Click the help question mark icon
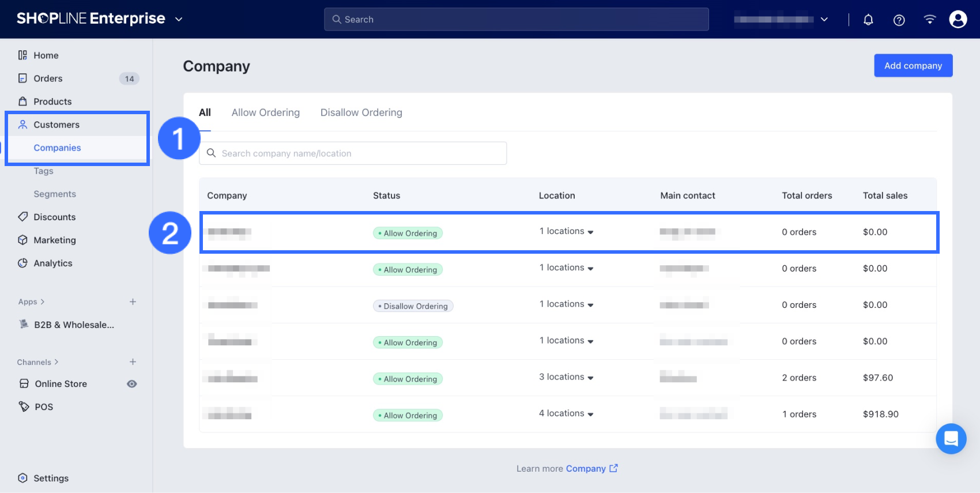 click(899, 20)
